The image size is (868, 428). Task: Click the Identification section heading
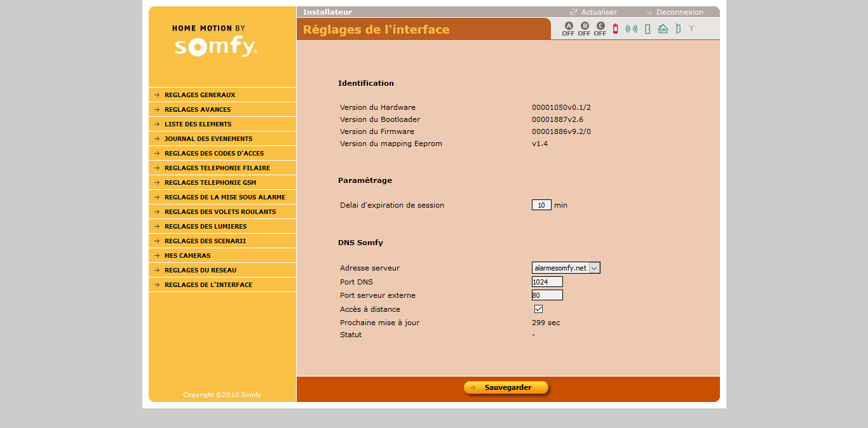(366, 83)
